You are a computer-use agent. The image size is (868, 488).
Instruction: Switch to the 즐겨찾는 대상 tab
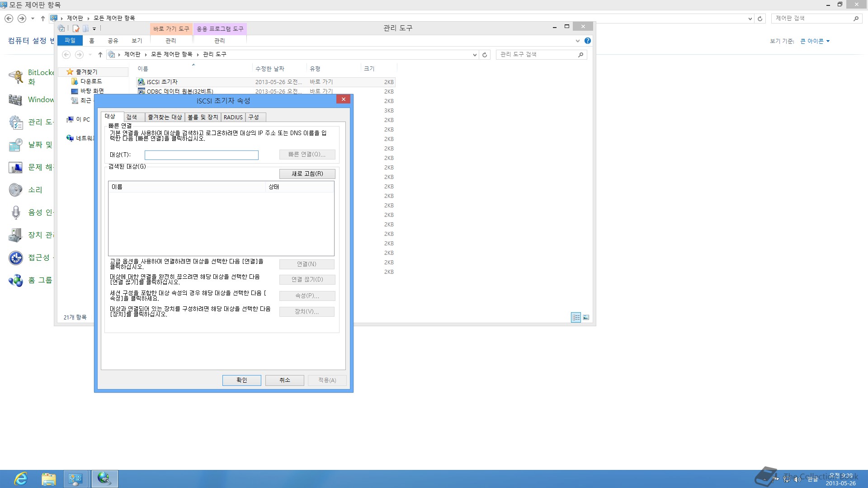(x=165, y=117)
